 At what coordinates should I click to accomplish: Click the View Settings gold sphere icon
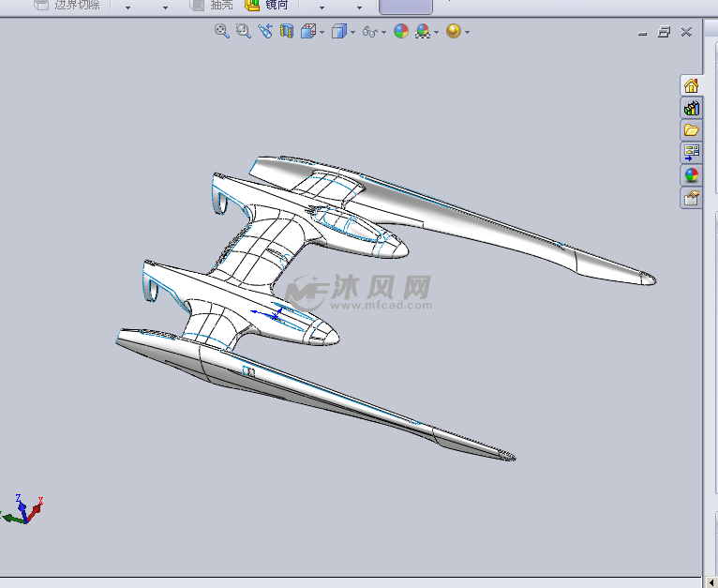454,31
